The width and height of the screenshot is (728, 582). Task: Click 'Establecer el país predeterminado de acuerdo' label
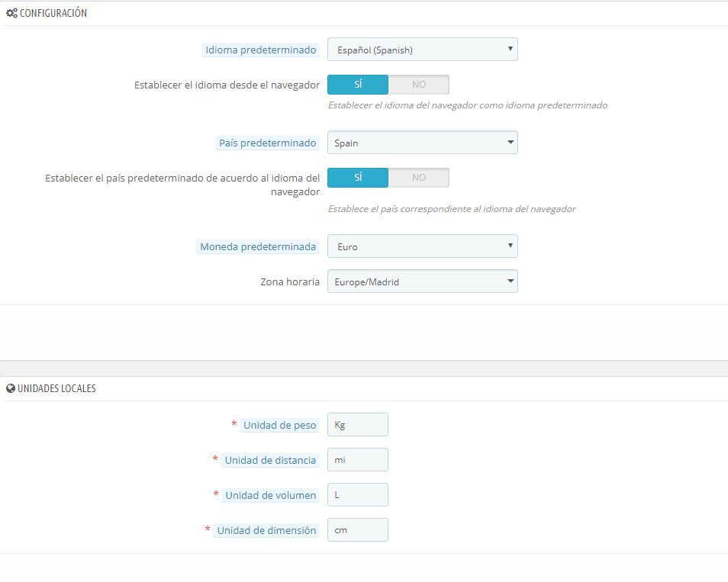point(182,185)
